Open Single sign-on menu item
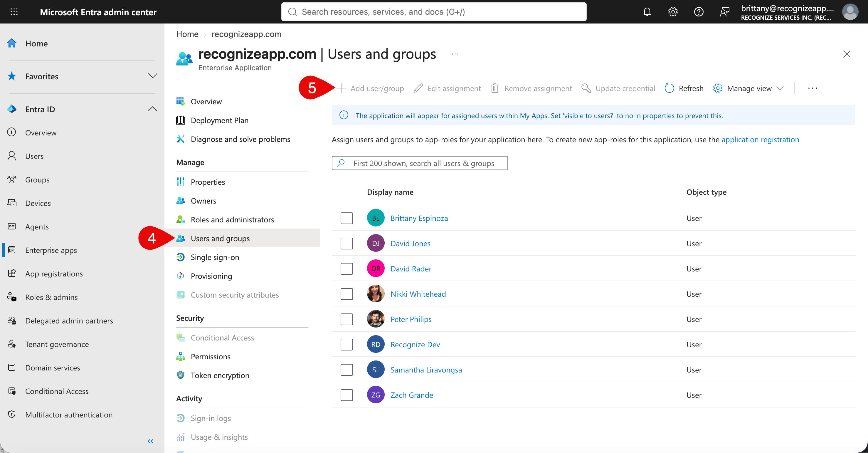The image size is (868, 453). (215, 257)
